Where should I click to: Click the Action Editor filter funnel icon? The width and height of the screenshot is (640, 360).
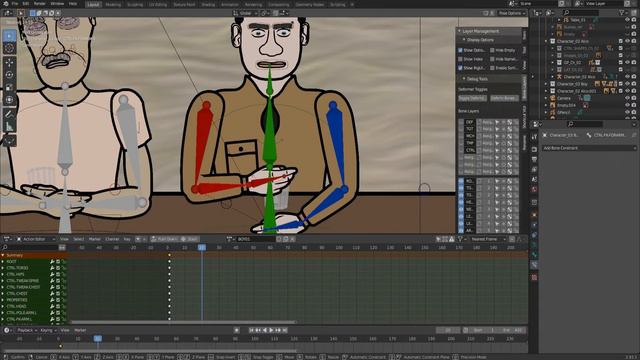[460, 239]
